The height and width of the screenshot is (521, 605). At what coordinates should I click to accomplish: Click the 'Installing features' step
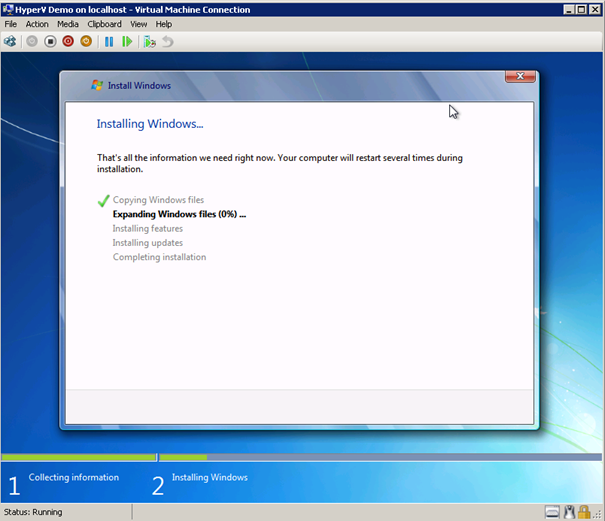[148, 228]
